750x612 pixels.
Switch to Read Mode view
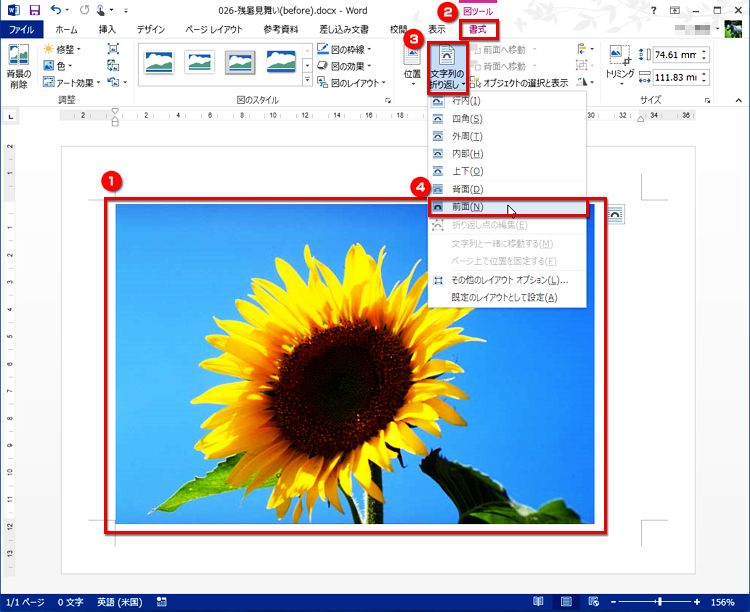click(x=538, y=601)
